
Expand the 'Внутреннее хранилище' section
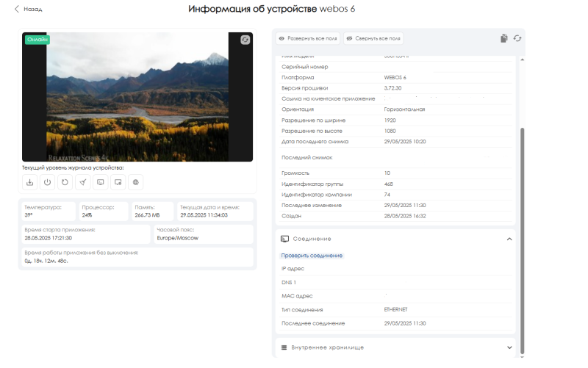point(509,347)
